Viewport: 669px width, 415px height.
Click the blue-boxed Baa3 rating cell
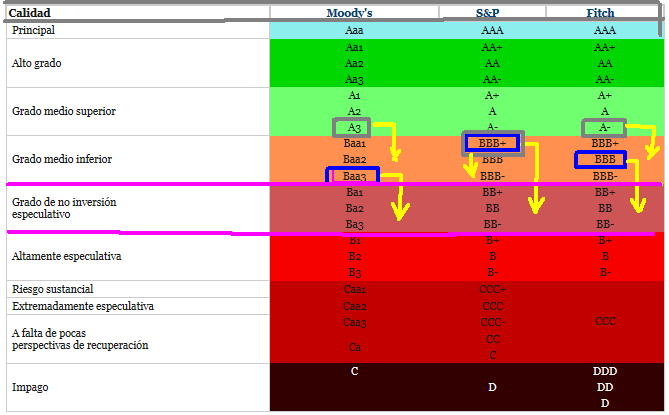point(353,176)
